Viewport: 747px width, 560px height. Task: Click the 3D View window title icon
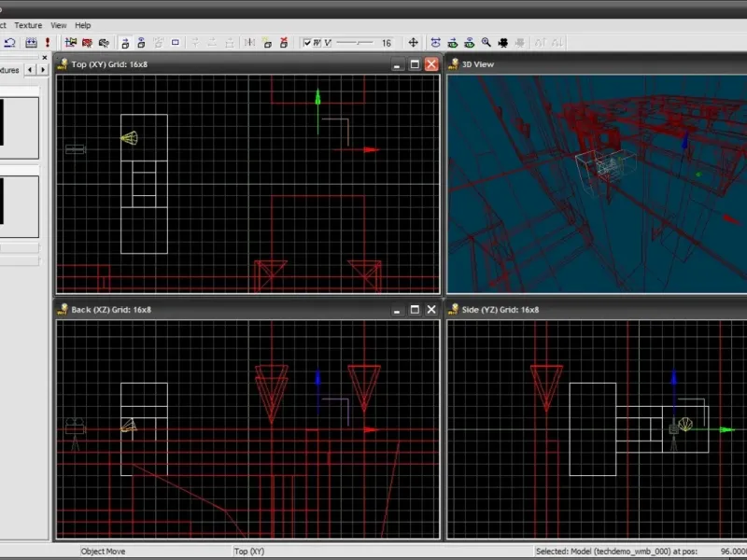pos(453,64)
